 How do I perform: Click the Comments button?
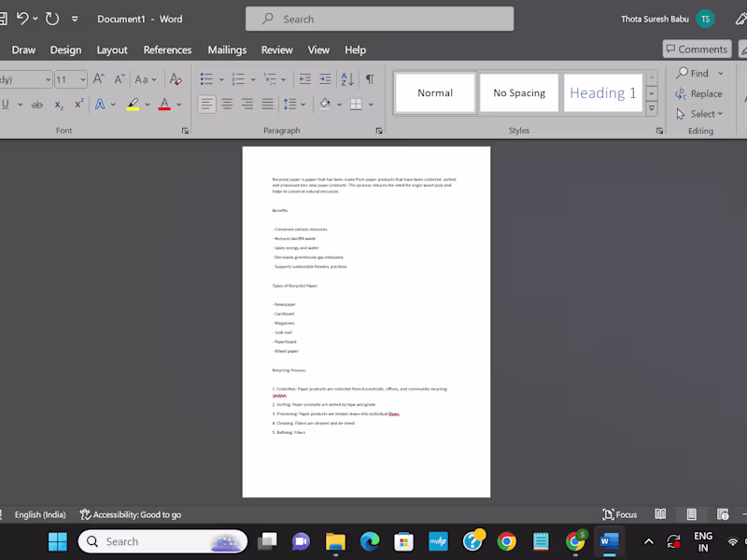(697, 49)
